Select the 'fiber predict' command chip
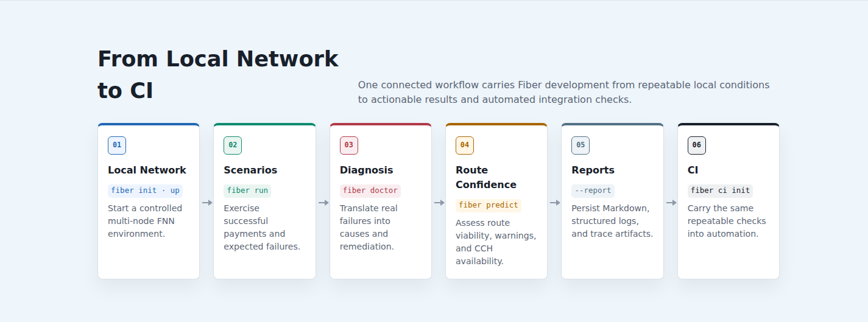This screenshot has width=868, height=322. [489, 205]
